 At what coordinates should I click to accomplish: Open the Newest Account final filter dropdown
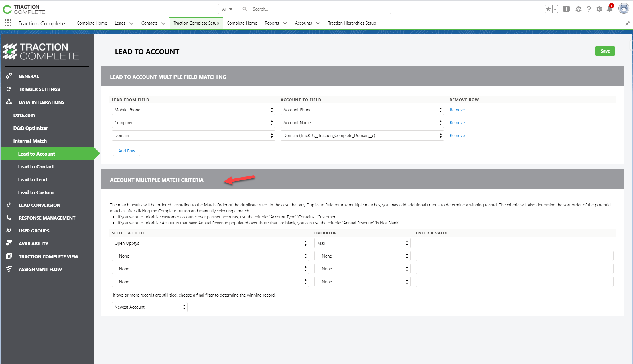pos(149,307)
